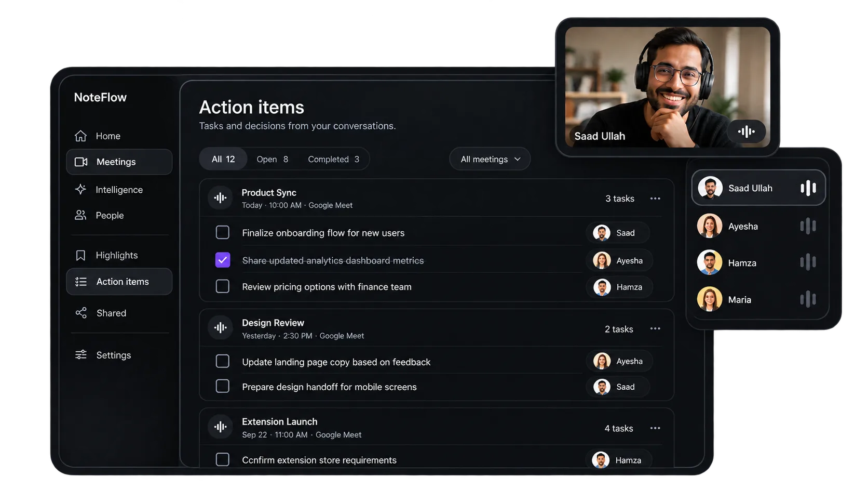Click the Product Sync meeting title
The width and height of the screenshot is (868, 489).
pyautogui.click(x=269, y=192)
